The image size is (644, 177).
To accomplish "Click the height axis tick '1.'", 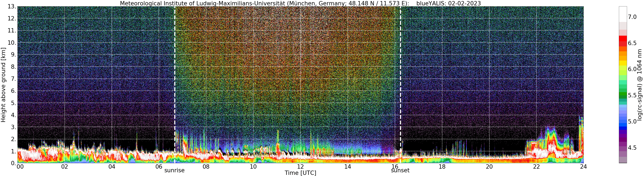I will tap(14, 151).
